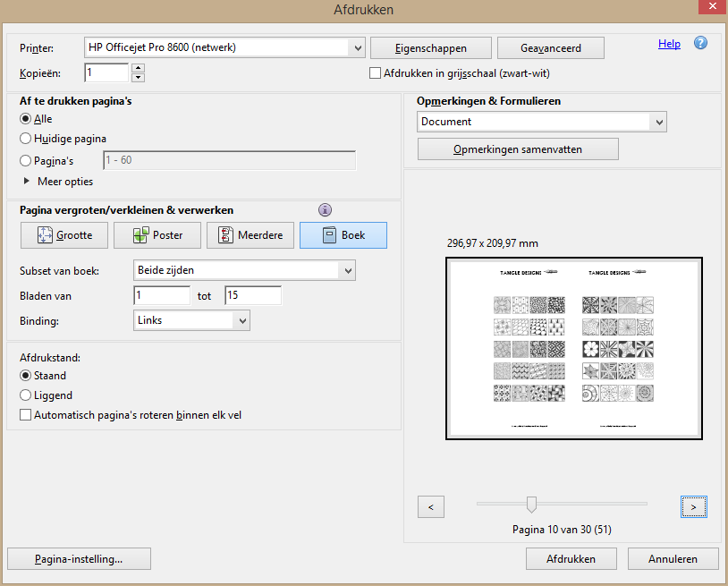The width and height of the screenshot is (728, 586).
Task: Enable Afdrukken in grijsschaal checkbox
Action: coord(376,73)
